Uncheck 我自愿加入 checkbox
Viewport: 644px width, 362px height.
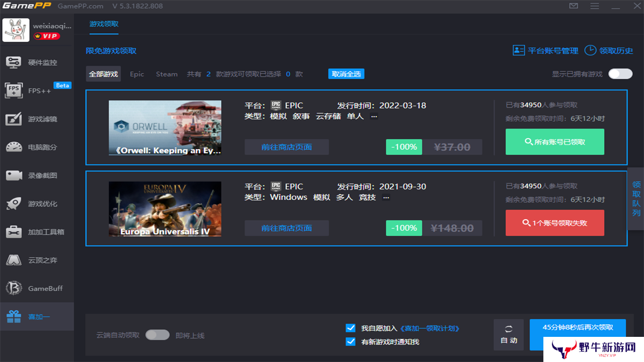(351, 328)
